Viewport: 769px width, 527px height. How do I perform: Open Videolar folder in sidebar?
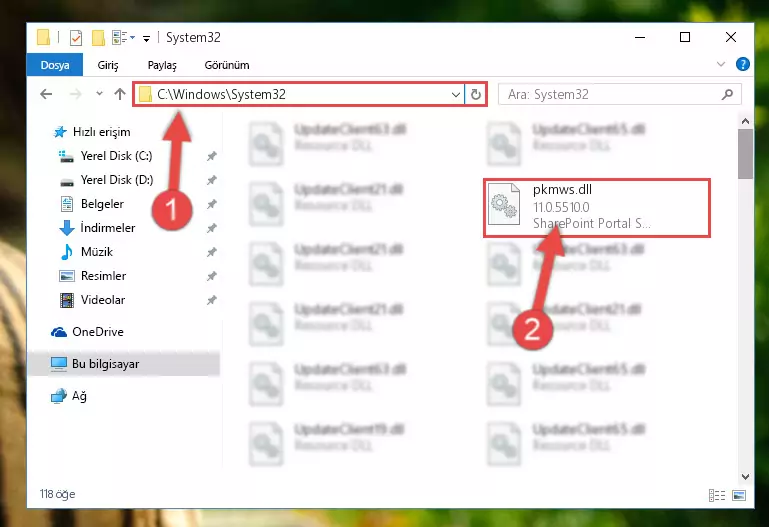click(92, 300)
